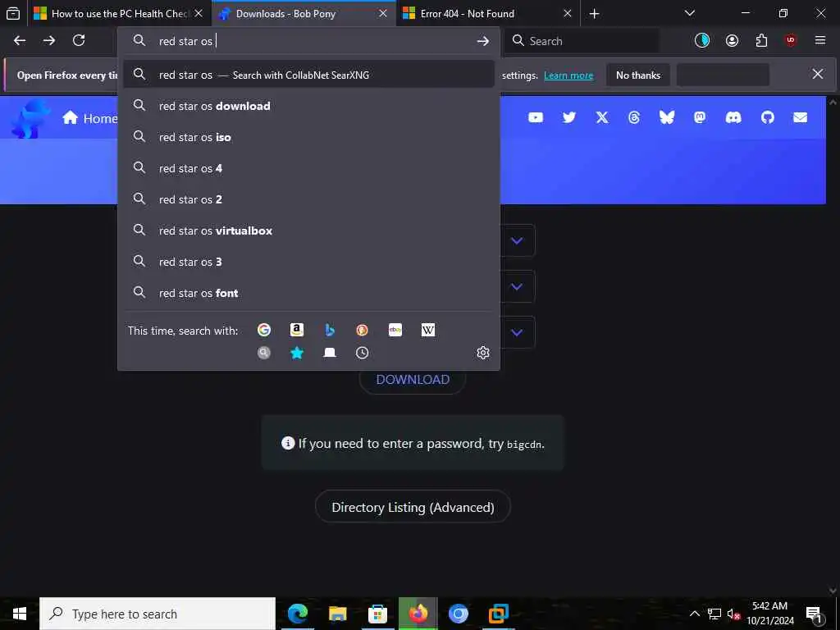Open the GitHub social link

[768, 117]
